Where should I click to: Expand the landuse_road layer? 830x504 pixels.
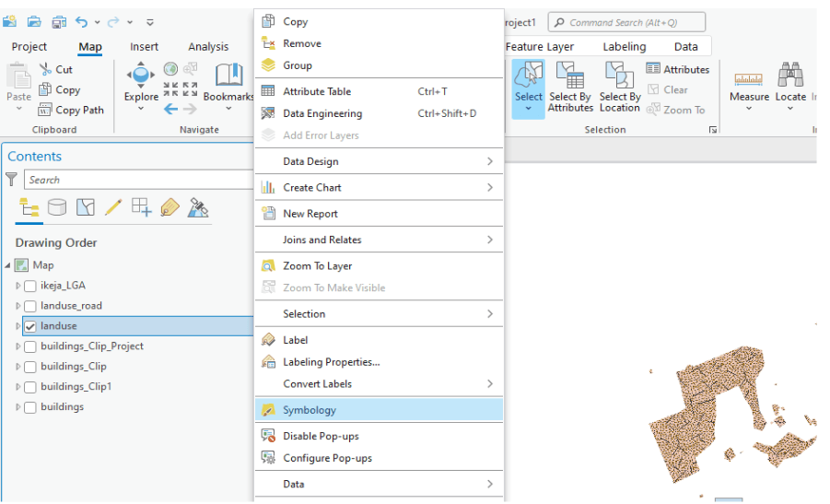[18, 306]
